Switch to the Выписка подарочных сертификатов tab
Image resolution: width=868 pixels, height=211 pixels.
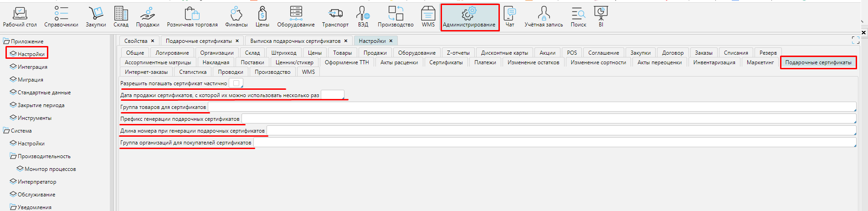tap(295, 41)
